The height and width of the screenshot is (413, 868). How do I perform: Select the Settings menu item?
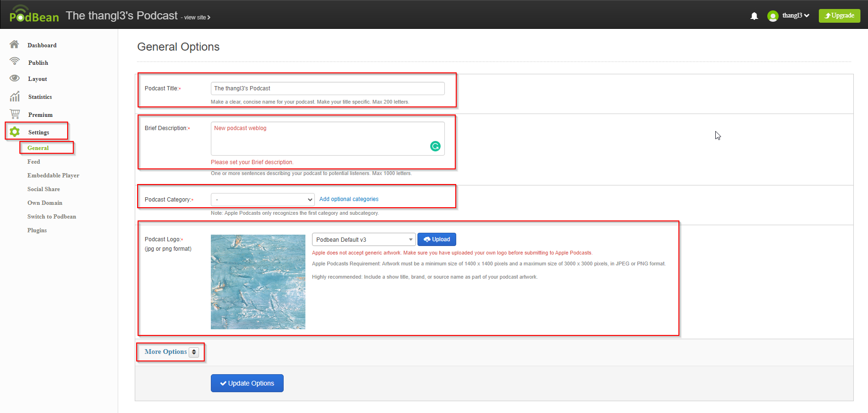tap(39, 132)
